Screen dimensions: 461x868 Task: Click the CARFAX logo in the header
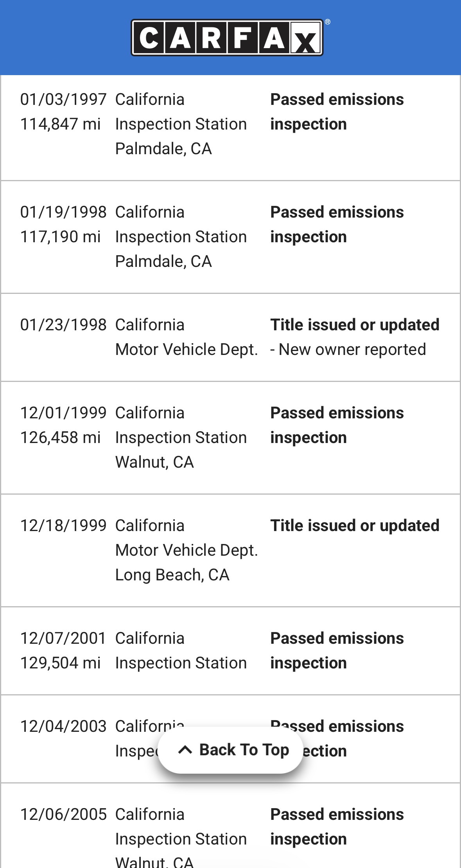pyautogui.click(x=227, y=38)
